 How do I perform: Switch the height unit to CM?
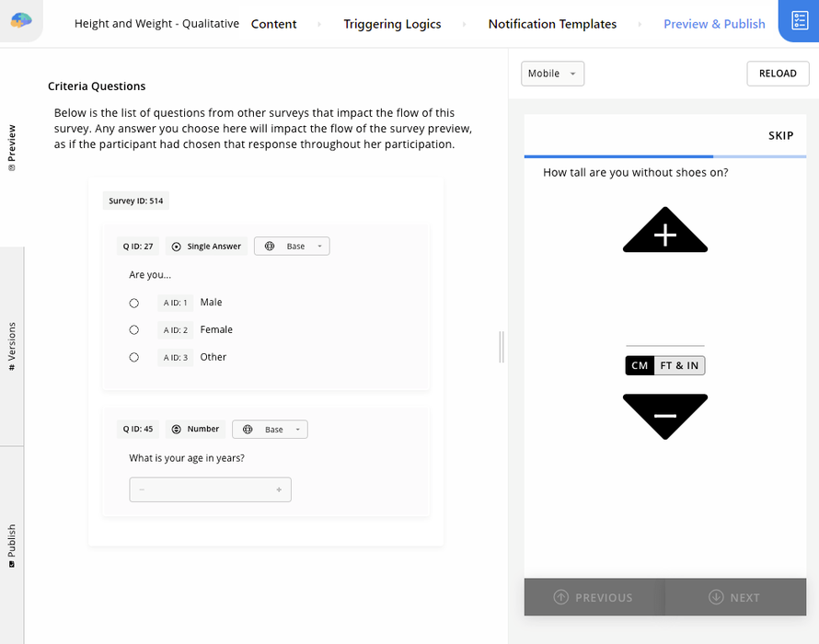click(x=640, y=365)
